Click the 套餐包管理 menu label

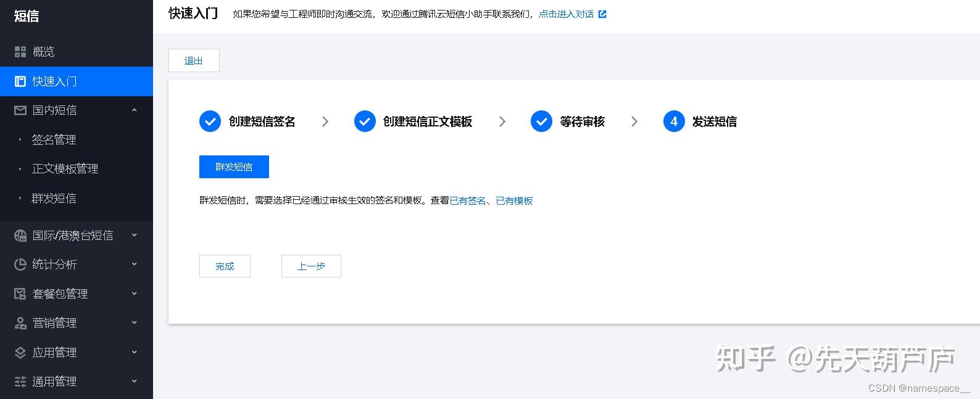[x=60, y=294]
